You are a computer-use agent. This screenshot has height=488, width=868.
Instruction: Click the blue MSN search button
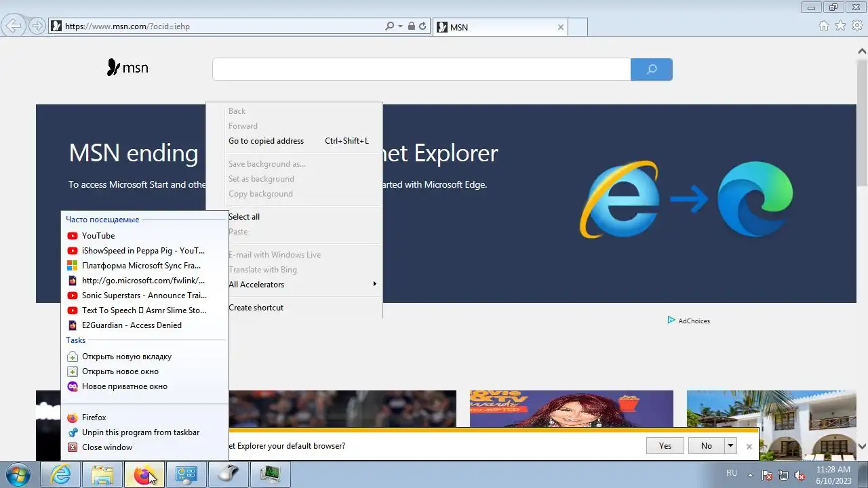pos(652,69)
